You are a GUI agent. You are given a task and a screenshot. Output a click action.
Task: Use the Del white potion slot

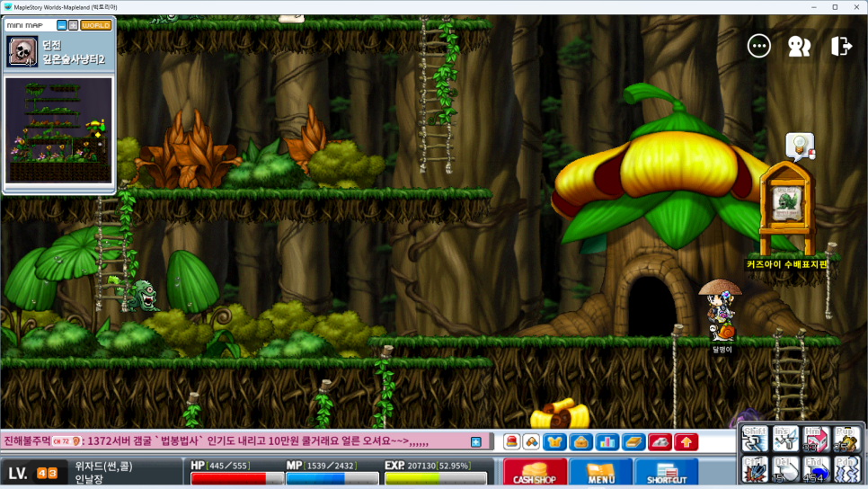(785, 469)
